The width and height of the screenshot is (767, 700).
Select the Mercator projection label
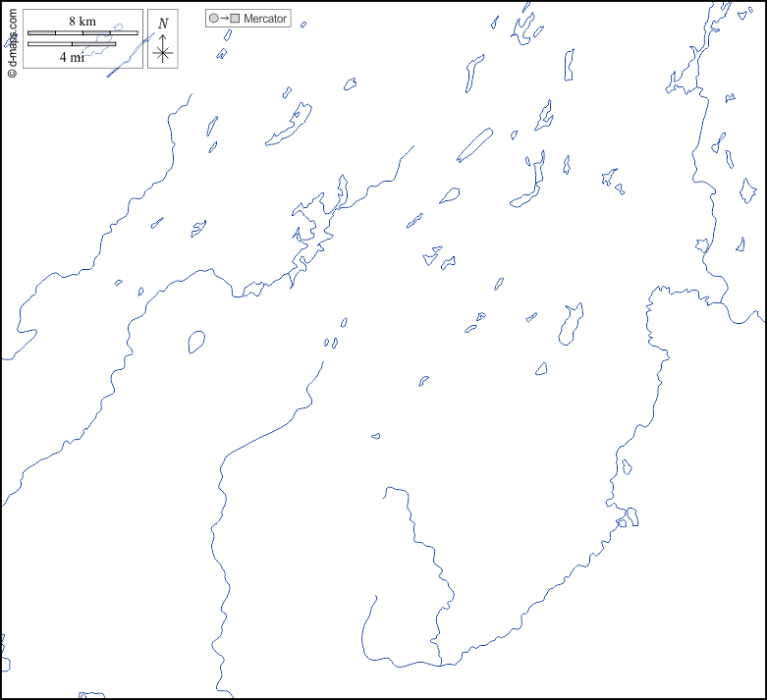[265, 19]
